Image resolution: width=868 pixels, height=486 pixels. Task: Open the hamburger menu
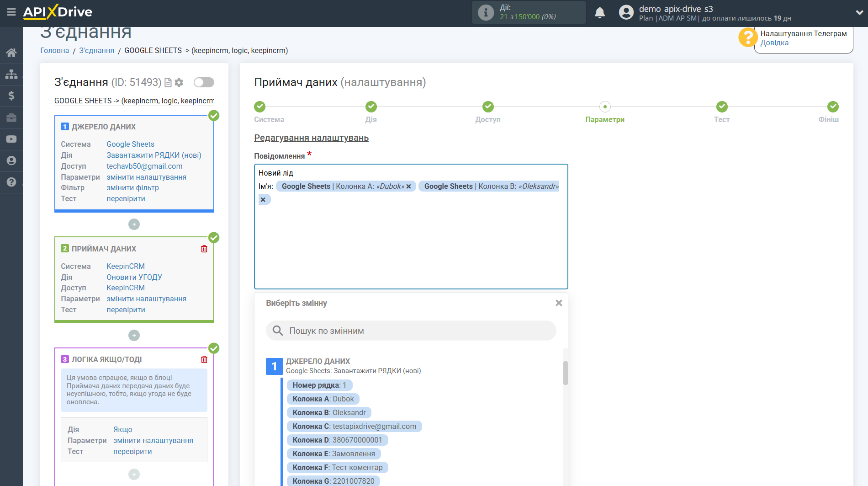click(x=11, y=12)
